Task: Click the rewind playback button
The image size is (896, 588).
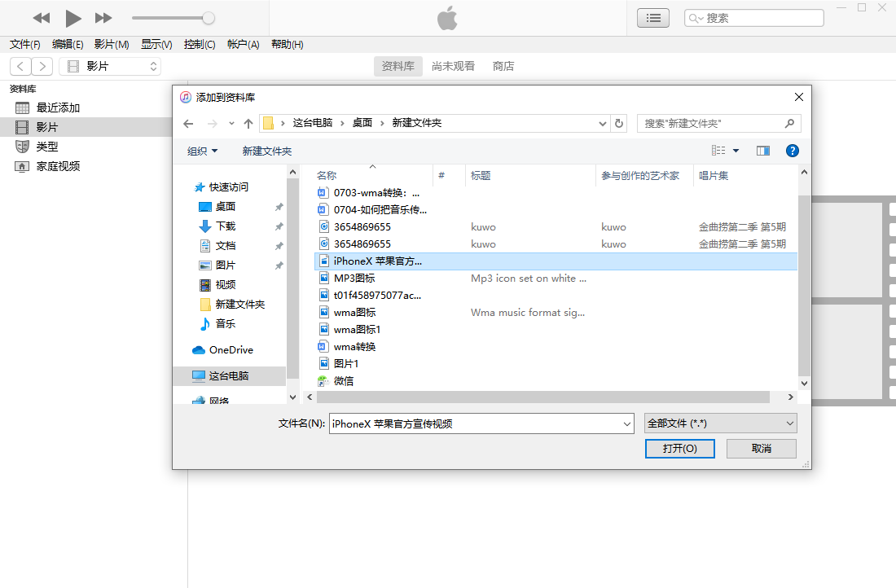Action: 42,18
